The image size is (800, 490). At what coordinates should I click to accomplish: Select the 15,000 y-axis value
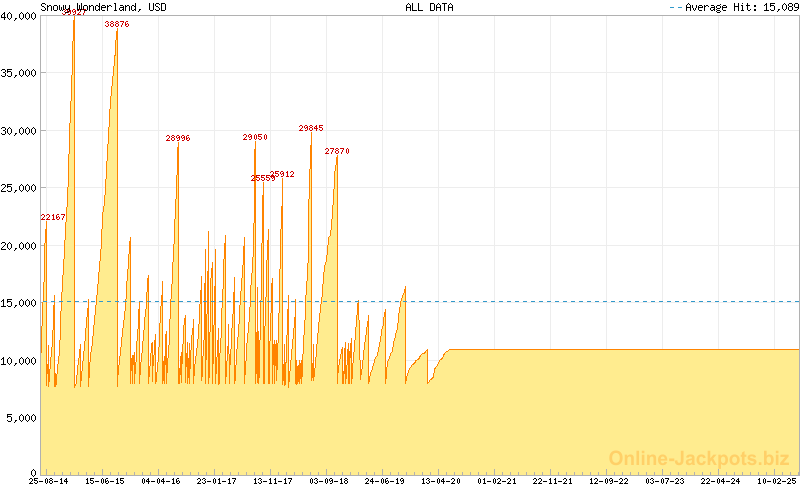(19, 302)
